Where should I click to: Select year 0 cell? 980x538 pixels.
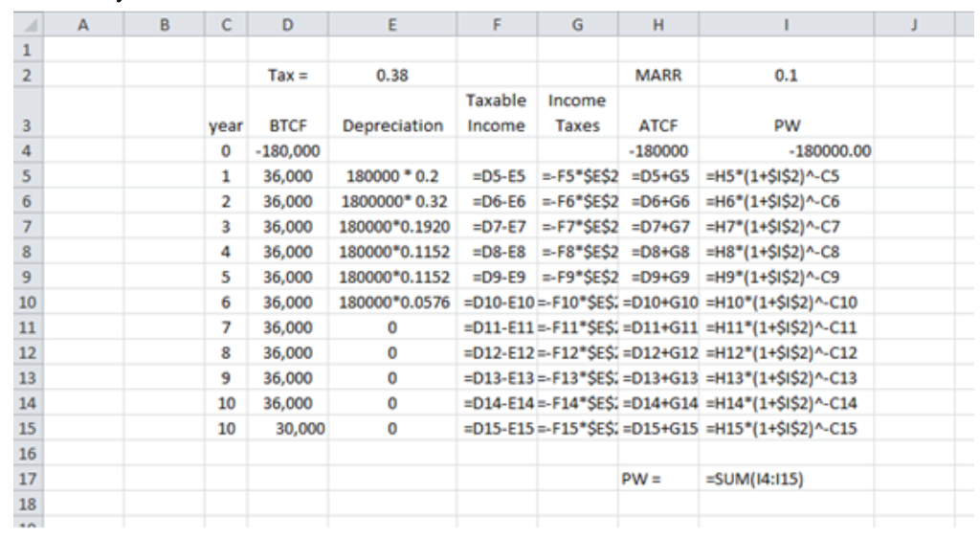pos(226,150)
